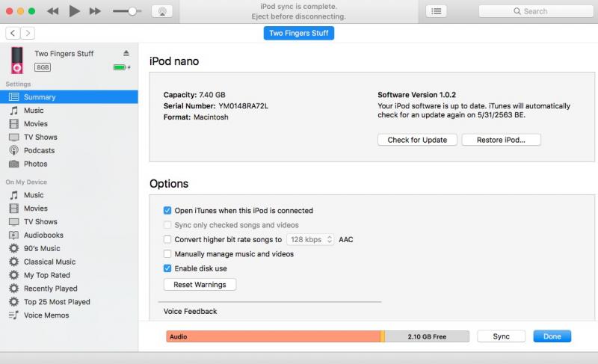This screenshot has width=598, height=364.
Task: Click the eject icon beside Two Fingers Stuff
Action: [x=126, y=53]
